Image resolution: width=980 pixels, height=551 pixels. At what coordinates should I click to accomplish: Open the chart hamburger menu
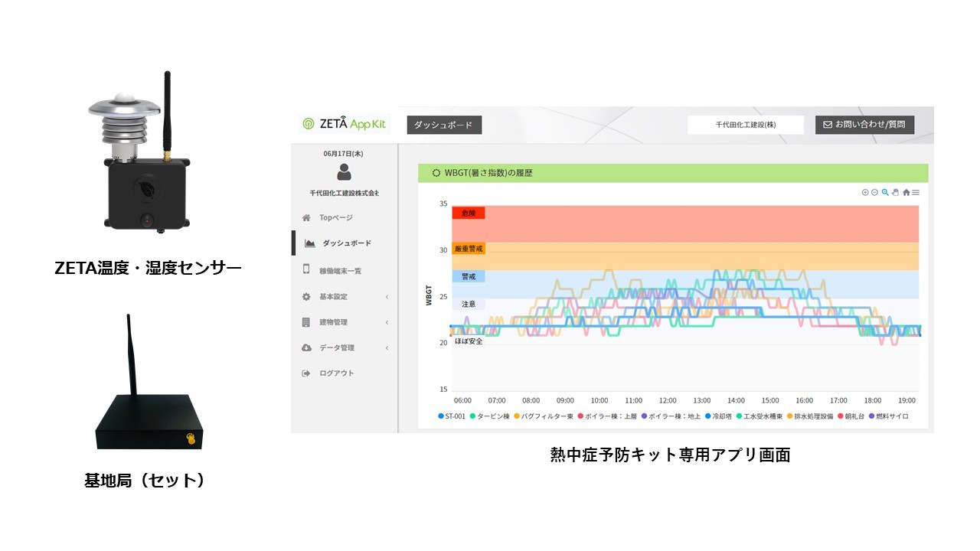(916, 192)
